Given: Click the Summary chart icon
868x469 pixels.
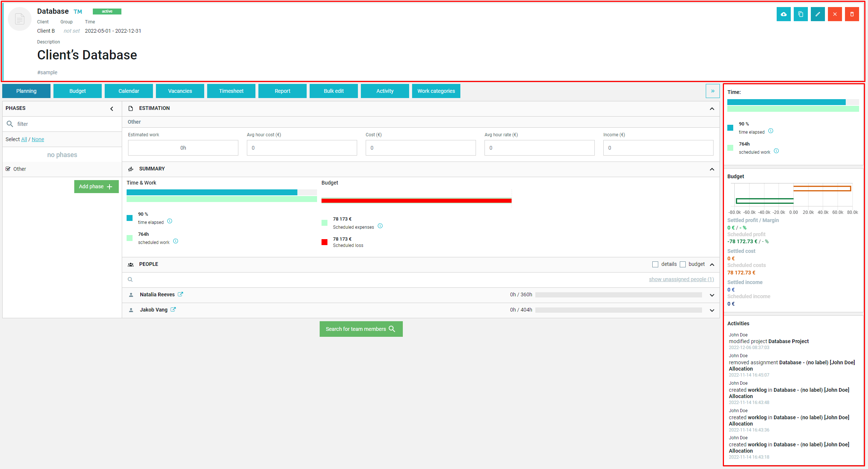Looking at the screenshot, I should pos(131,169).
